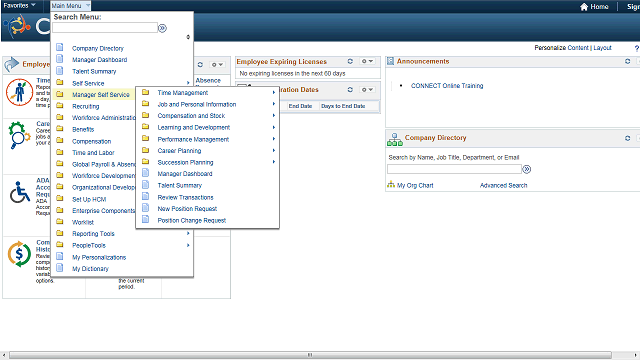Click the ADA wheelchair accessibility icon
Screen dimensions: 640x360
[20, 192]
